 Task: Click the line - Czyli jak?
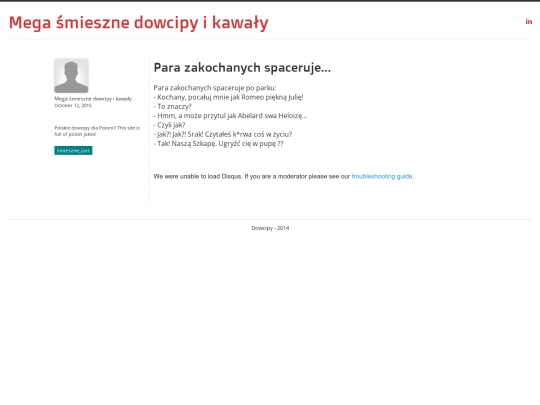(169, 125)
